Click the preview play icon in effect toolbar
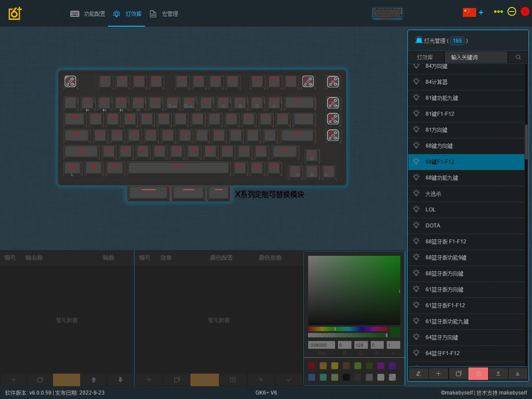 coord(233,380)
